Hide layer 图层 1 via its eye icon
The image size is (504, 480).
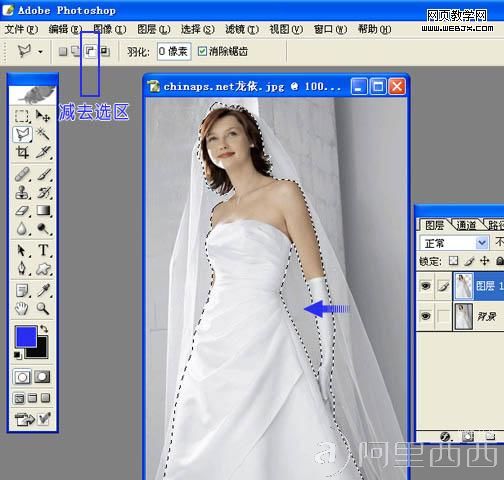click(425, 286)
